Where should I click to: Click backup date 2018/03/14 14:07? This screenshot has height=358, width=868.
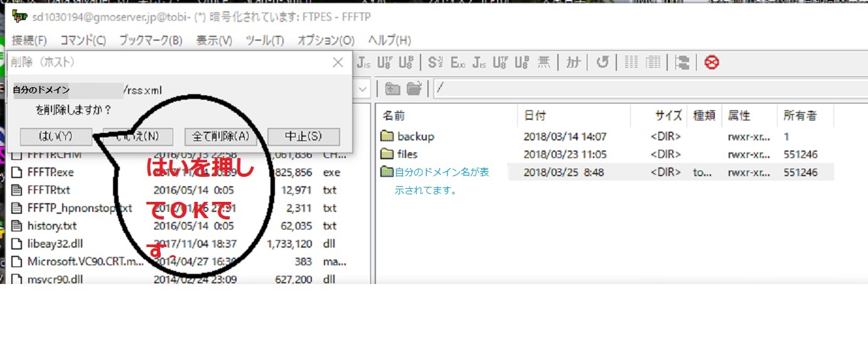(565, 137)
